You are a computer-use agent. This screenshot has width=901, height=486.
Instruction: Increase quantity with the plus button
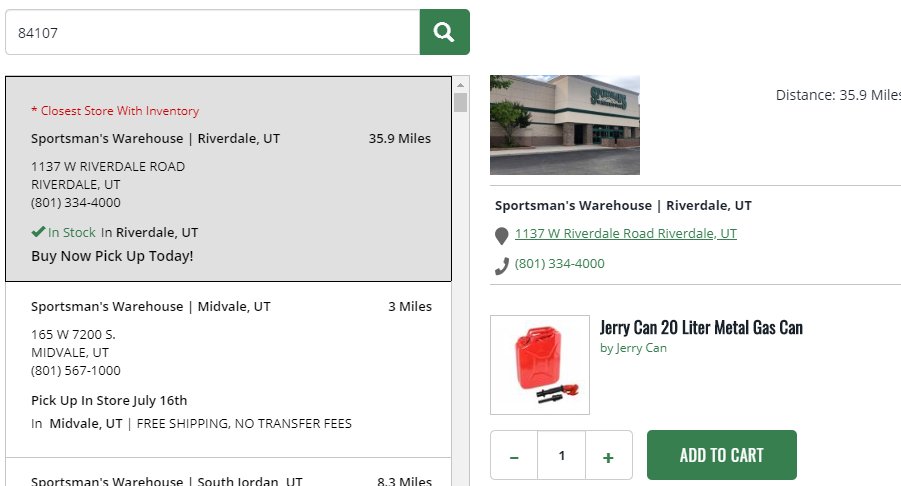click(608, 456)
